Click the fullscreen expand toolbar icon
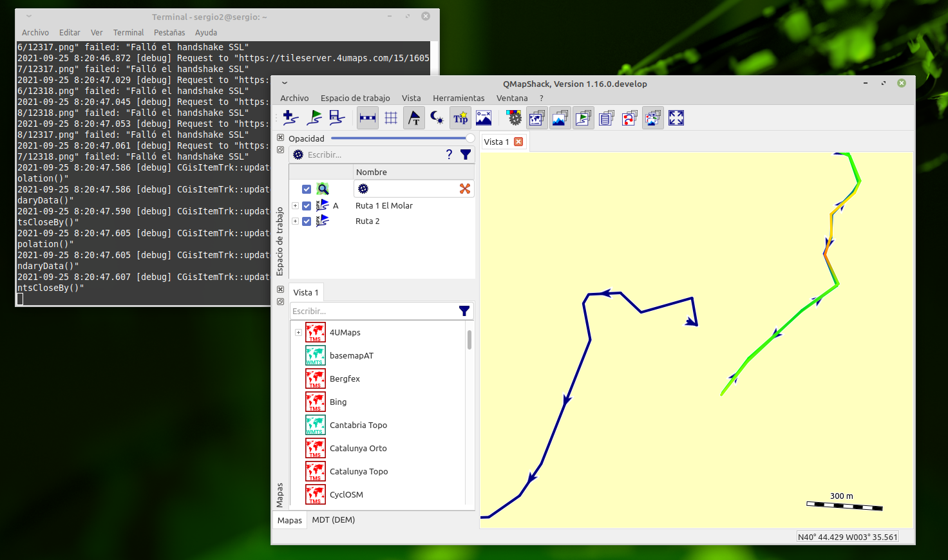This screenshot has width=948, height=560. [676, 118]
